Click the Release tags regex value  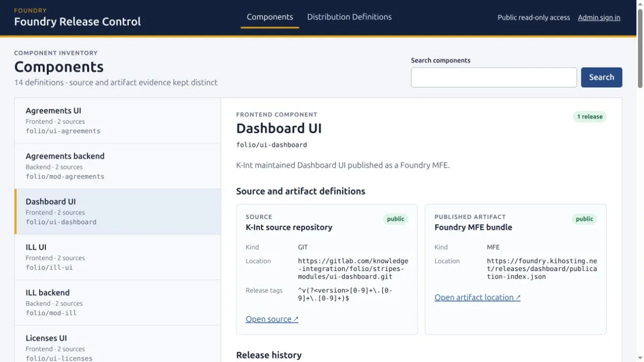coord(345,294)
